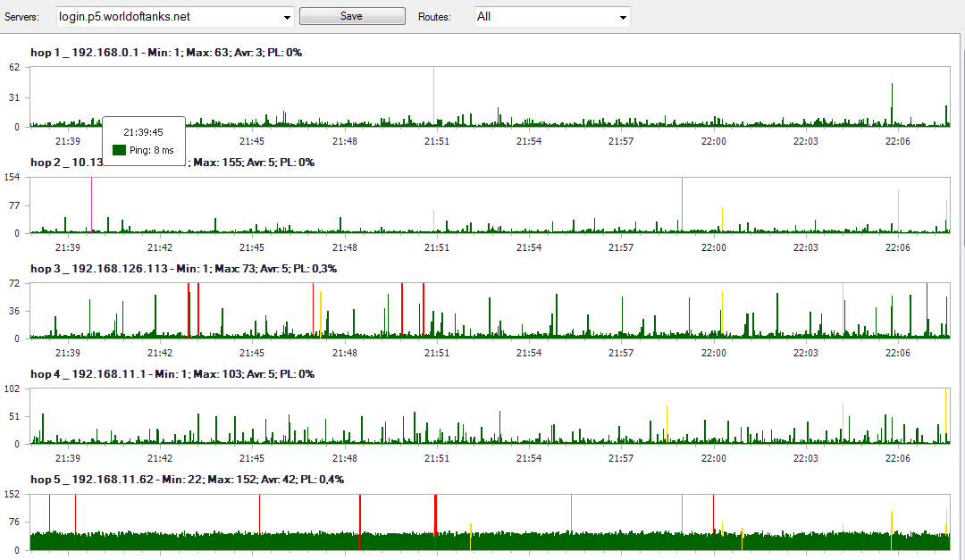Click the 21:54 time label under hop 4
Screen dimensions: 965x560
tap(529, 458)
